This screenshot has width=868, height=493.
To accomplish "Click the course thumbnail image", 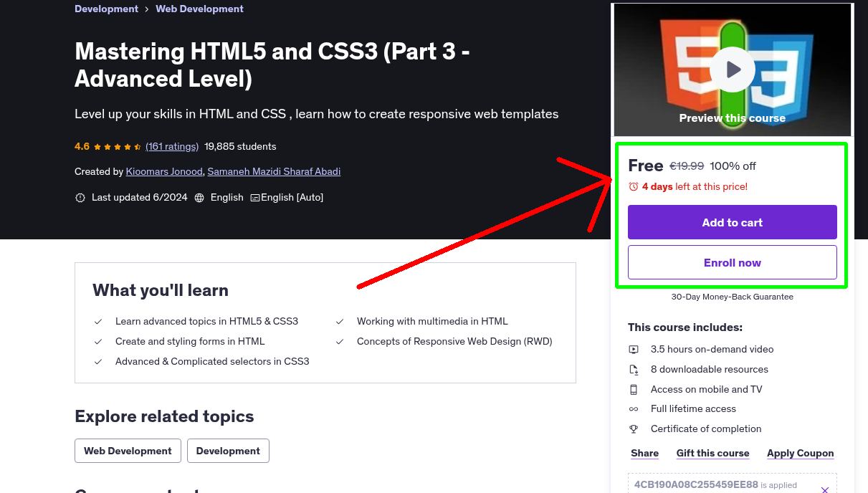I will coord(733,70).
